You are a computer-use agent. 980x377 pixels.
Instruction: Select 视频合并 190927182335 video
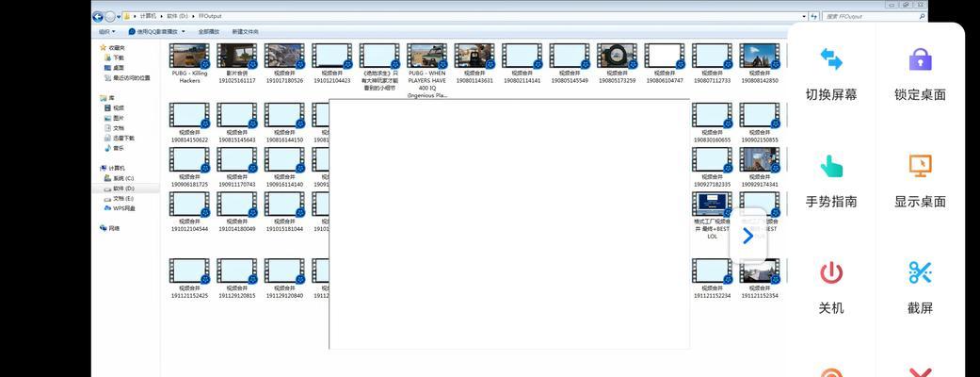point(712,167)
